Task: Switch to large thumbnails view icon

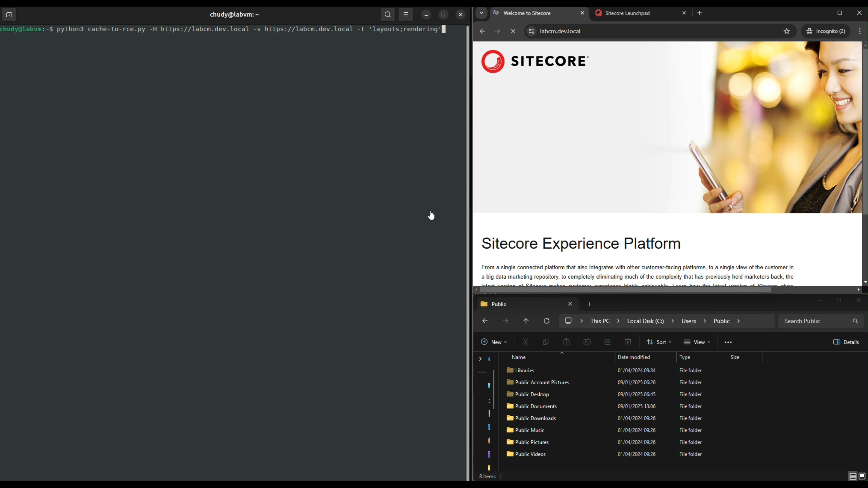Action: click(862, 476)
